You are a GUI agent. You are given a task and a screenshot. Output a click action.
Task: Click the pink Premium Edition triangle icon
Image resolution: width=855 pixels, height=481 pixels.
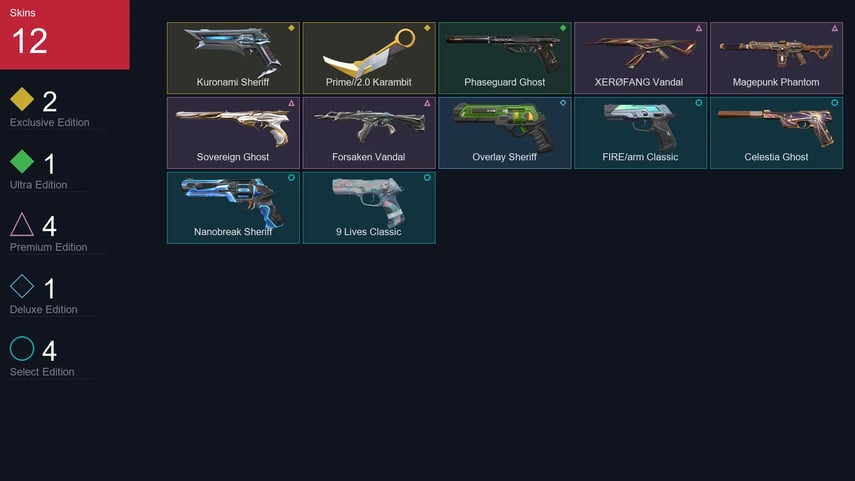(x=22, y=224)
